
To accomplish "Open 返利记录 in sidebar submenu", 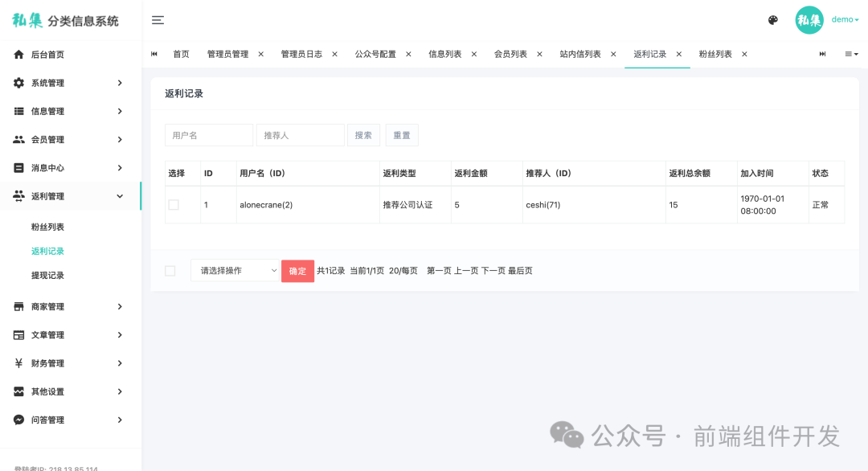I will 47,251.
